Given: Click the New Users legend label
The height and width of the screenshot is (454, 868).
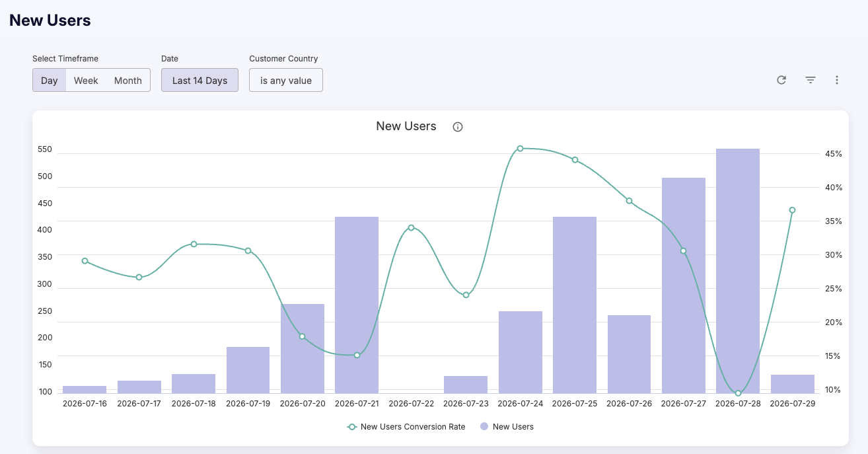Looking at the screenshot, I should coord(513,427).
